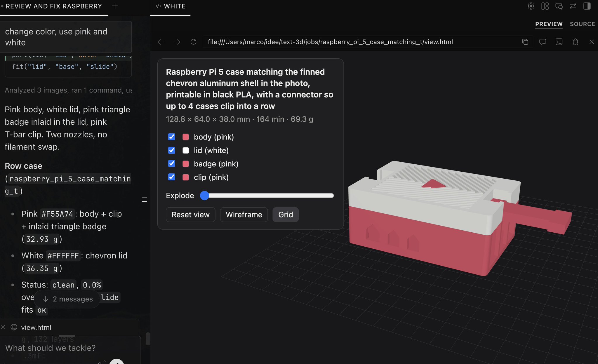The width and height of the screenshot is (598, 364).
Task: Toggle the Grid button
Action: tap(286, 215)
